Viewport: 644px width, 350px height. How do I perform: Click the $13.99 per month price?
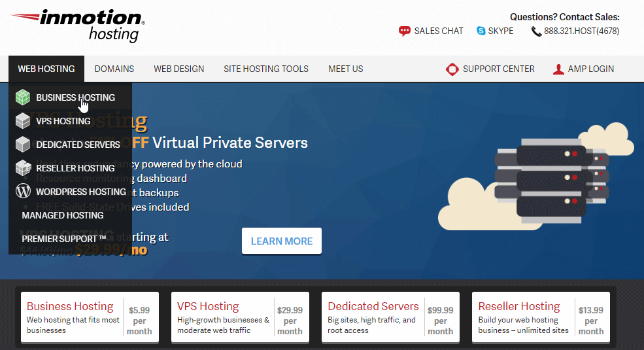591,321
